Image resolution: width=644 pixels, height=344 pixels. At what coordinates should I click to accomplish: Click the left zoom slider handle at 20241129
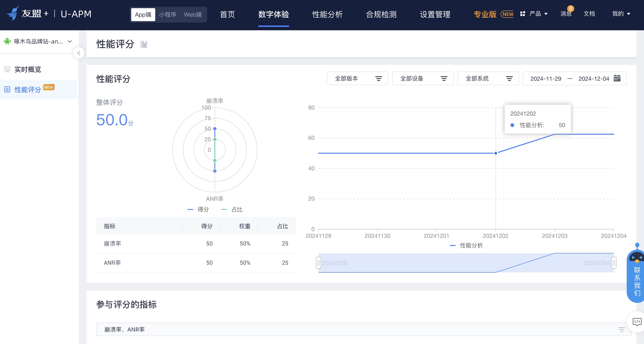click(318, 263)
